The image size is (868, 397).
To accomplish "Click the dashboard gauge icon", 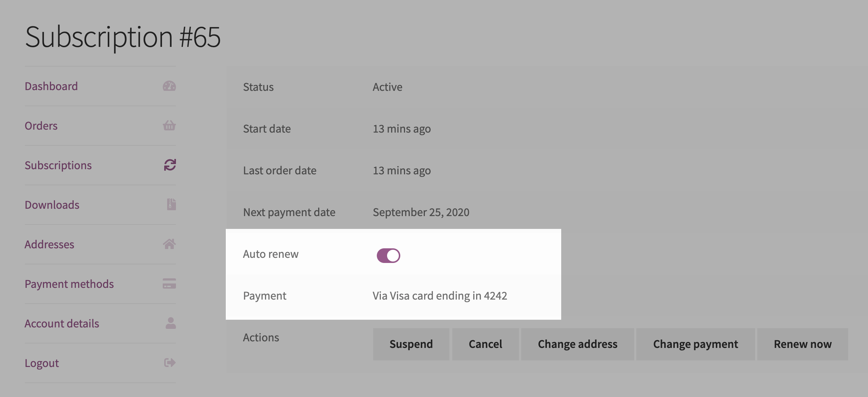I will coord(169,86).
